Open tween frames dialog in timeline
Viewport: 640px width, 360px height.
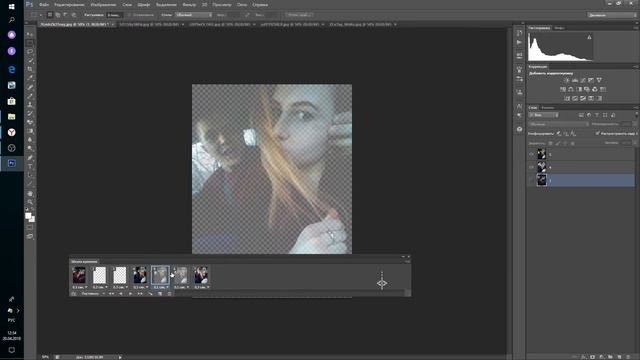(x=150, y=293)
